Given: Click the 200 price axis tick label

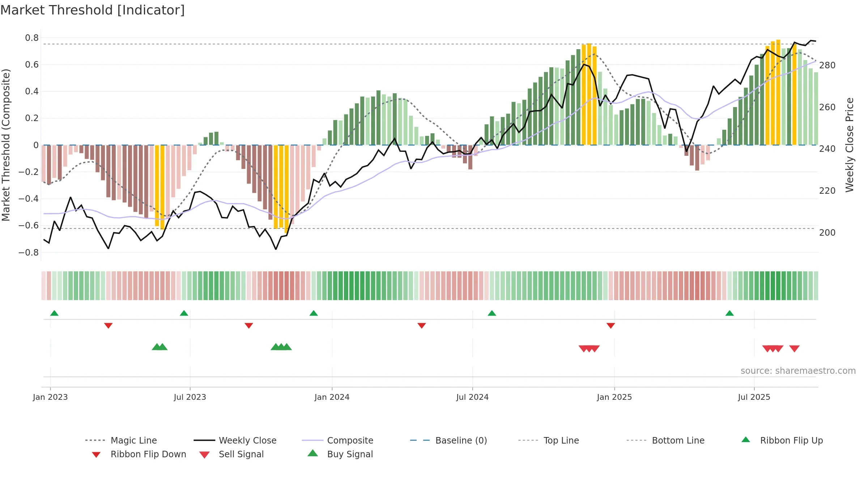Looking at the screenshot, I should click(827, 232).
